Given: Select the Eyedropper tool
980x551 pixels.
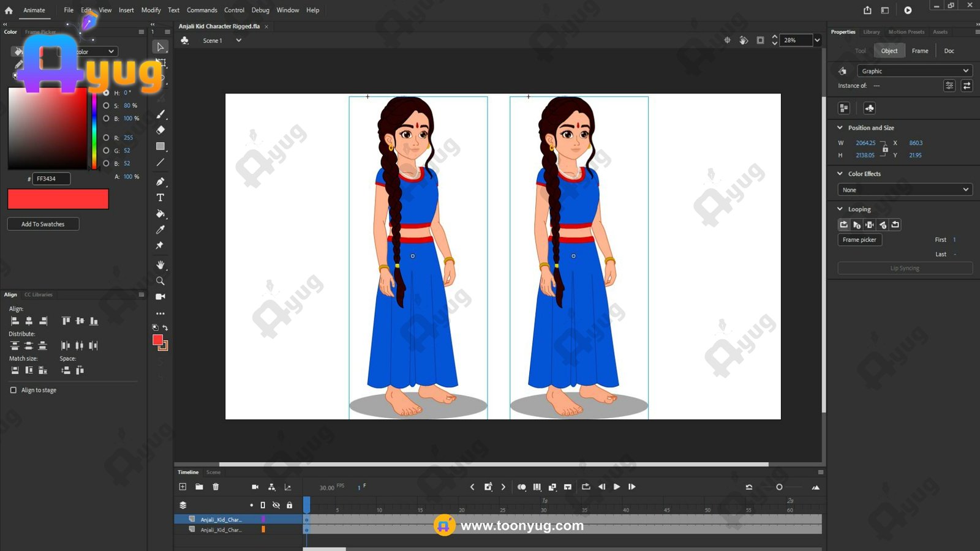Looking at the screenshot, I should pyautogui.click(x=160, y=230).
